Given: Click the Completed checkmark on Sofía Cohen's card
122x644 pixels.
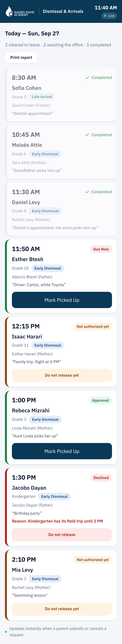Looking at the screenshot, I should point(87,77).
